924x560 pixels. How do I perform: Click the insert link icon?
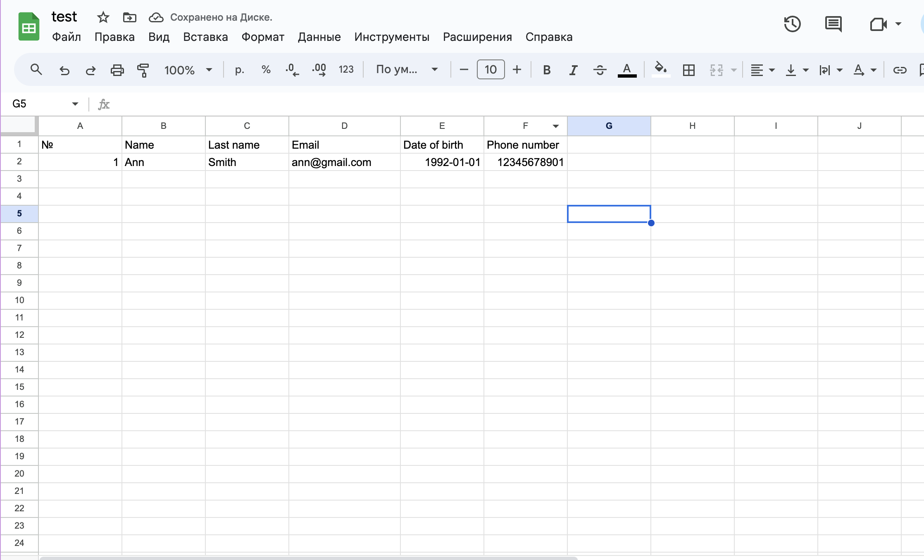point(899,70)
